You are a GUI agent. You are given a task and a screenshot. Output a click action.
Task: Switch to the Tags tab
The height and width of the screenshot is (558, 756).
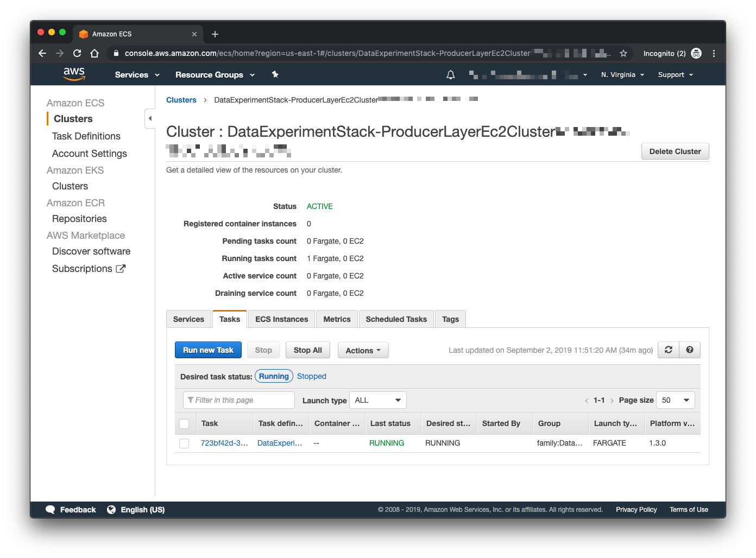click(x=451, y=319)
